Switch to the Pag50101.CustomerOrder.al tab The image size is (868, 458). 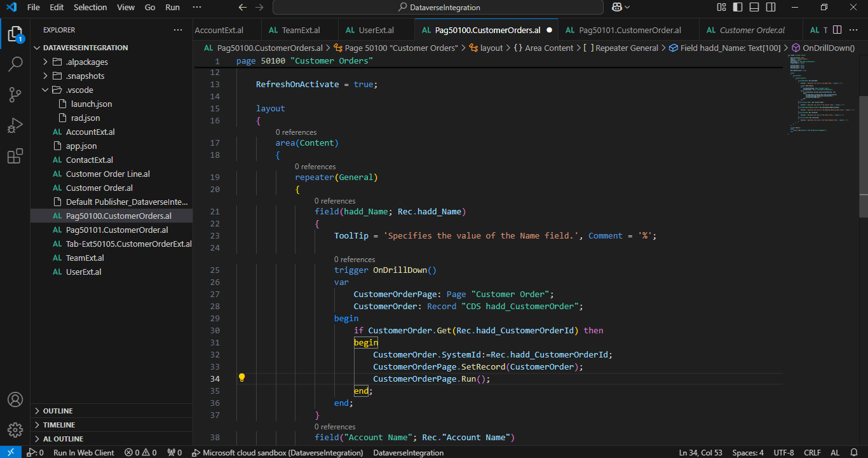pyautogui.click(x=629, y=30)
